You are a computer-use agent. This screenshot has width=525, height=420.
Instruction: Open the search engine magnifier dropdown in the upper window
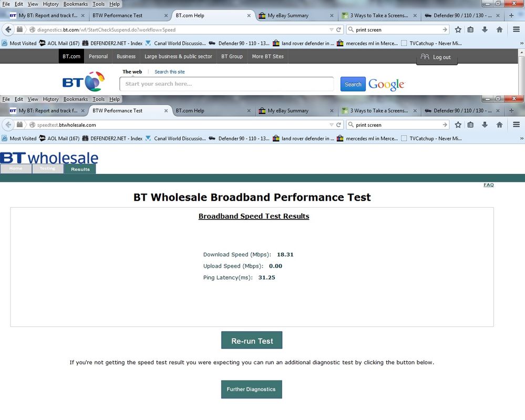pyautogui.click(x=351, y=29)
